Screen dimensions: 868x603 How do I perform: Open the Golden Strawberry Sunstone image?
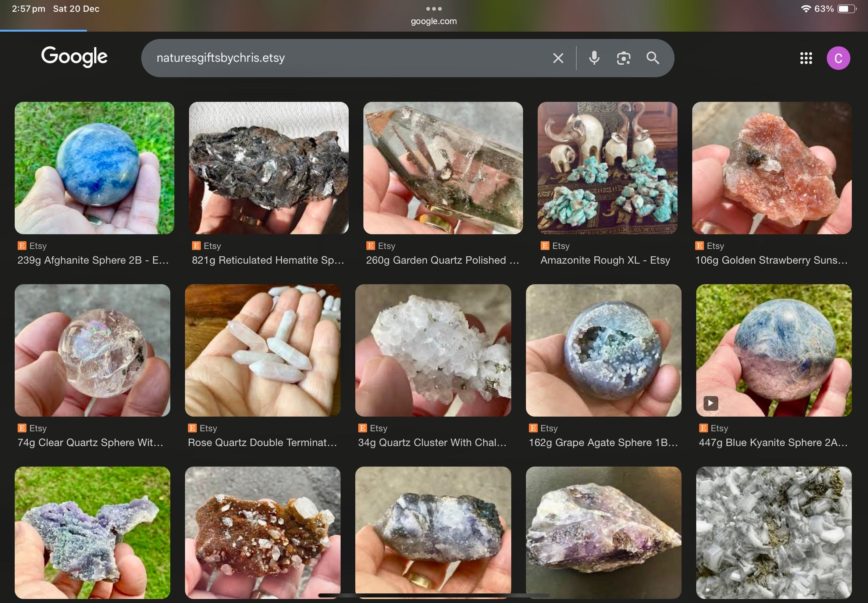pos(771,168)
